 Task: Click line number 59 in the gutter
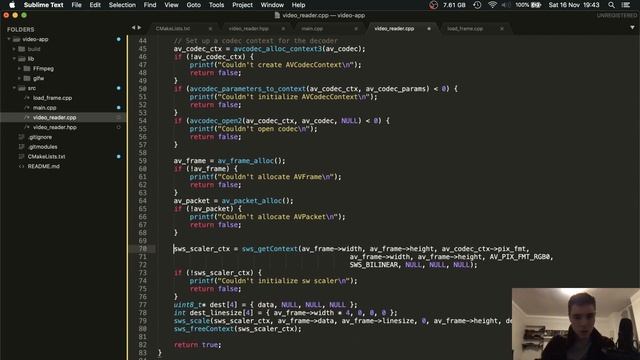click(x=142, y=161)
